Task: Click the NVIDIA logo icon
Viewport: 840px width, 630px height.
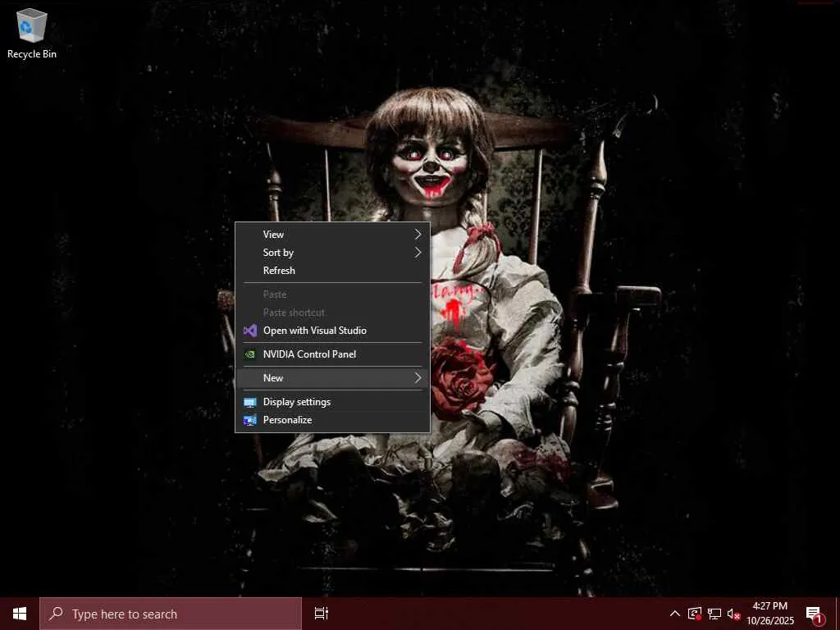Action: [x=250, y=354]
